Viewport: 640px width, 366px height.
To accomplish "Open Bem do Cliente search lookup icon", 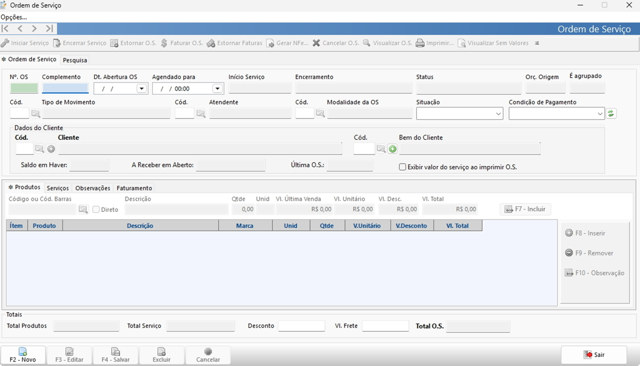I will coord(381,149).
